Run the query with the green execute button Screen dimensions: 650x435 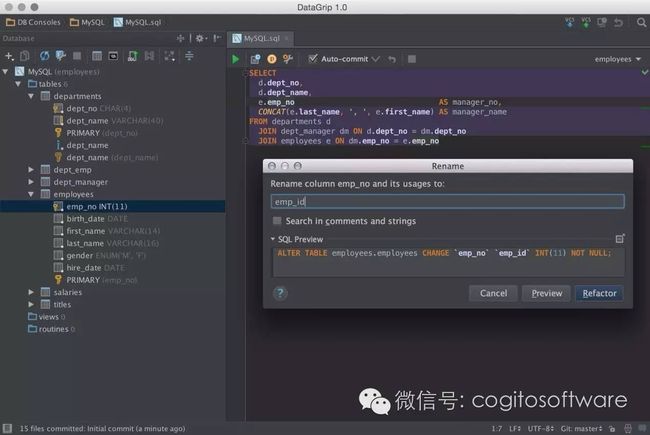pos(235,59)
